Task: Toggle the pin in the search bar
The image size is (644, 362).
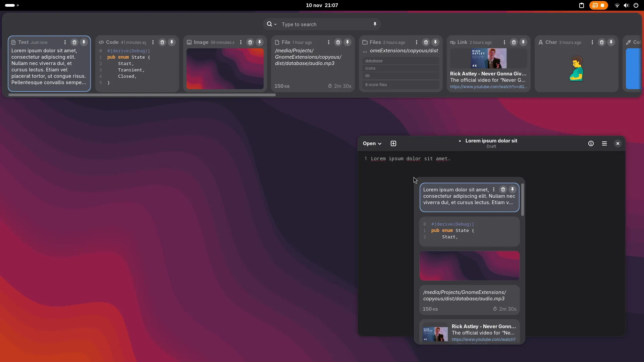Action: pos(375,24)
